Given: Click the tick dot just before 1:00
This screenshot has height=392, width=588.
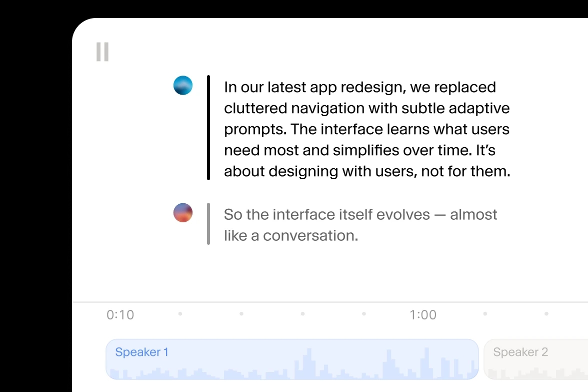Looking at the screenshot, I should click(x=364, y=314).
